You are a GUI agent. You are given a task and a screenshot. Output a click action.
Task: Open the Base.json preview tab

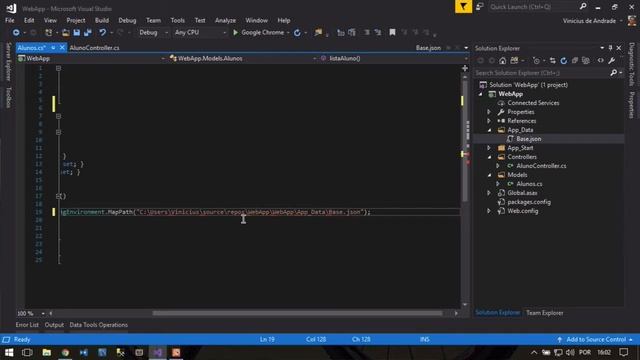pyautogui.click(x=428, y=48)
